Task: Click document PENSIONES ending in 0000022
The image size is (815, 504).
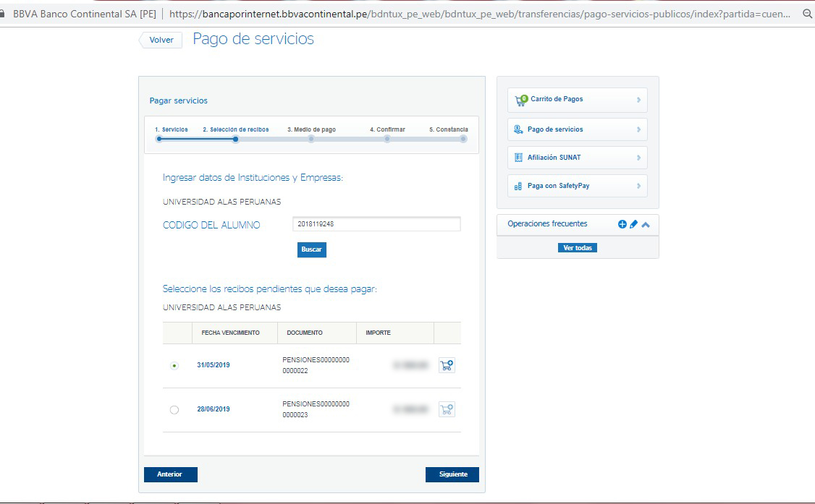Action: click(x=316, y=365)
